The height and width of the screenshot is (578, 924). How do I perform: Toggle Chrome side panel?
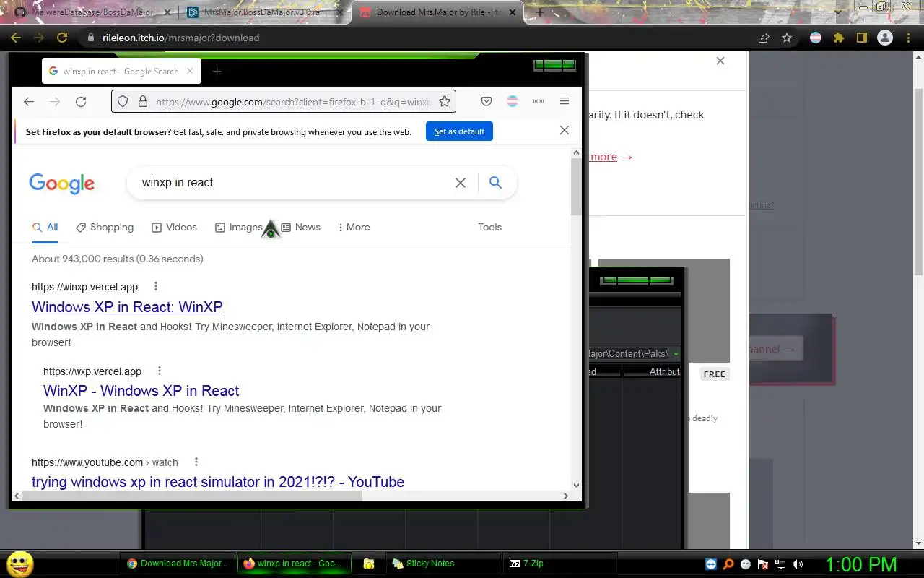[x=861, y=38]
